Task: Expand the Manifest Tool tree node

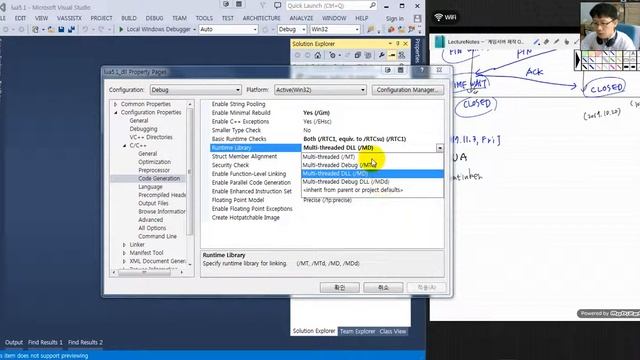Action: tap(124, 253)
